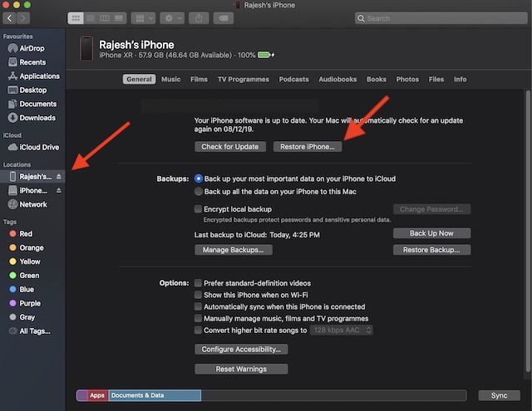Screen dimensions: 532x411
Task: Click Restore iPhone... button
Action: (x=308, y=147)
